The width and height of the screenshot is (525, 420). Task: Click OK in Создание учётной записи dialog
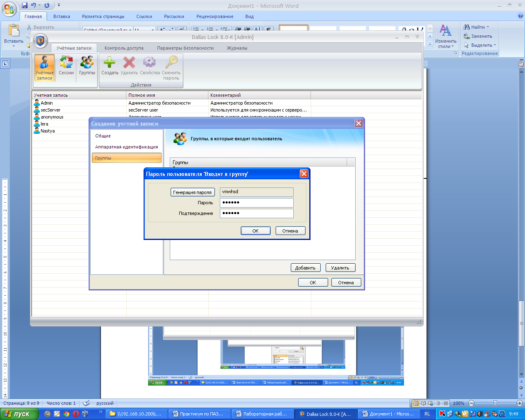[x=313, y=283]
